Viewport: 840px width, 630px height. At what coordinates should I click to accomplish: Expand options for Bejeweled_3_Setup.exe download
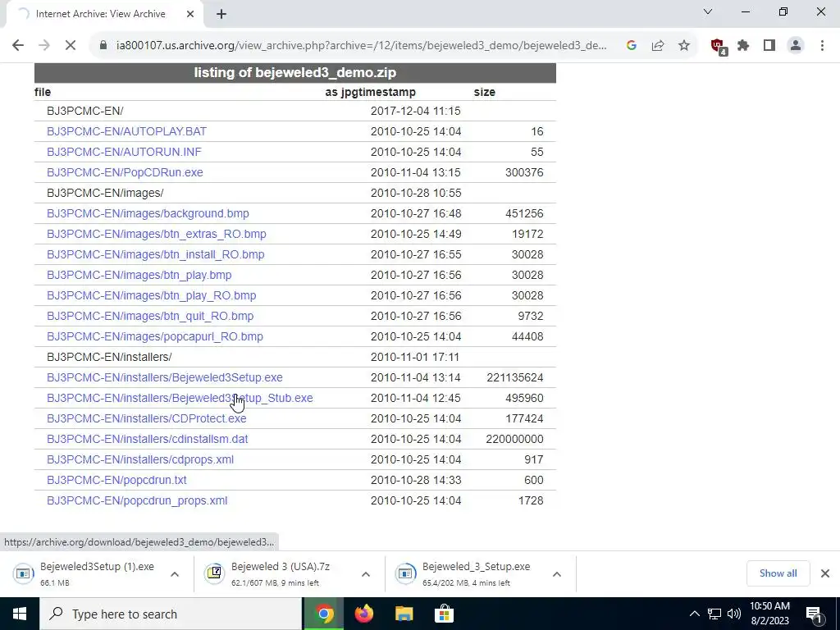tap(557, 573)
